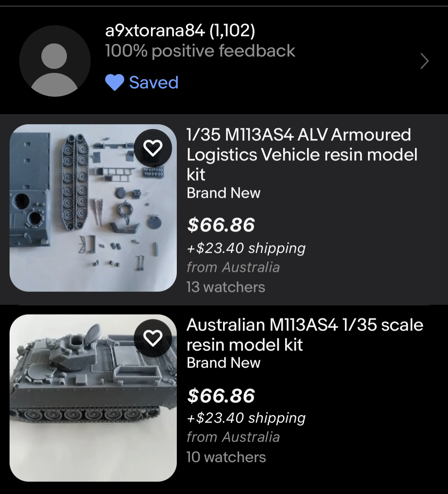Tap +$23.40 shipping on second listing
The width and height of the screenshot is (448, 494).
pyautogui.click(x=246, y=418)
